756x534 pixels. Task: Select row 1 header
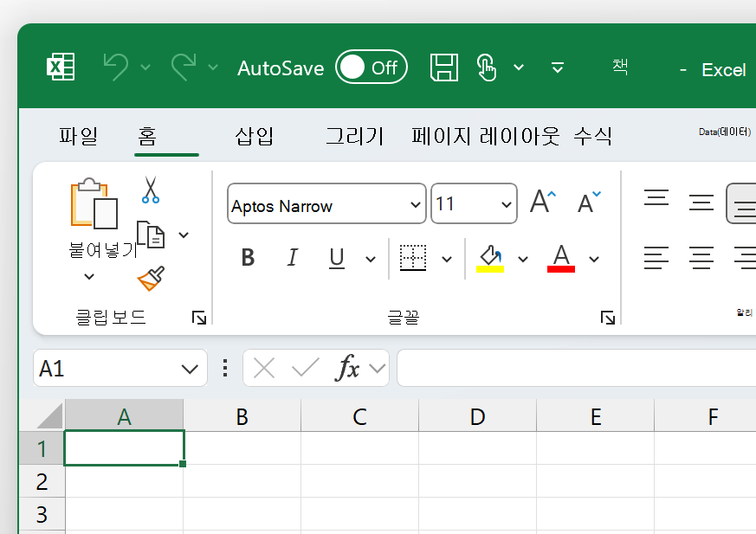tap(42, 448)
